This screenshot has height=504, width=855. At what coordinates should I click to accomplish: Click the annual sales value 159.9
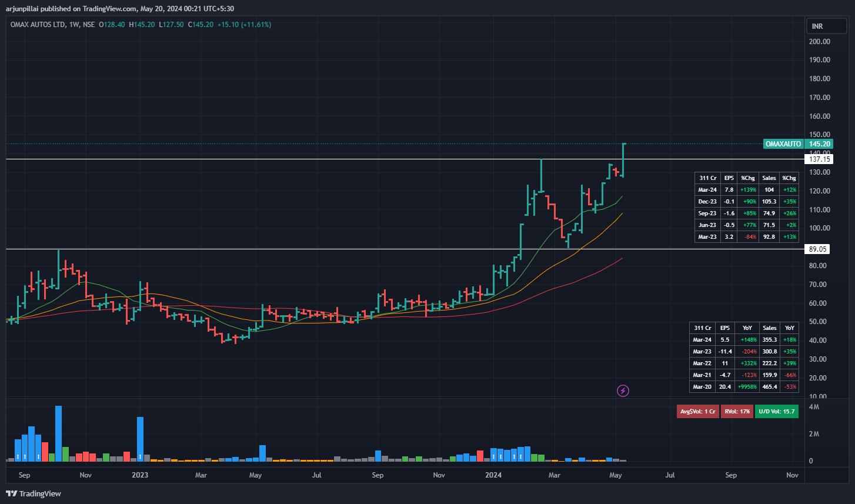point(769,375)
